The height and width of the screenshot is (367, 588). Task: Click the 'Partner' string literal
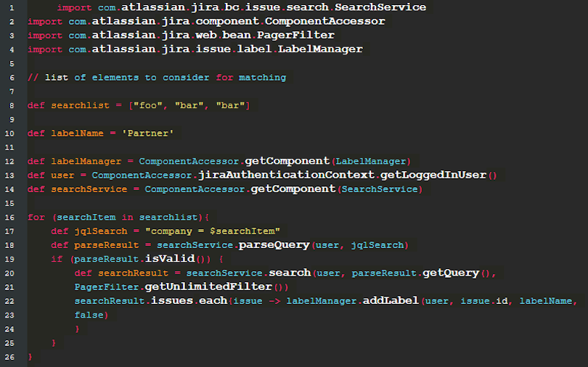(148, 133)
